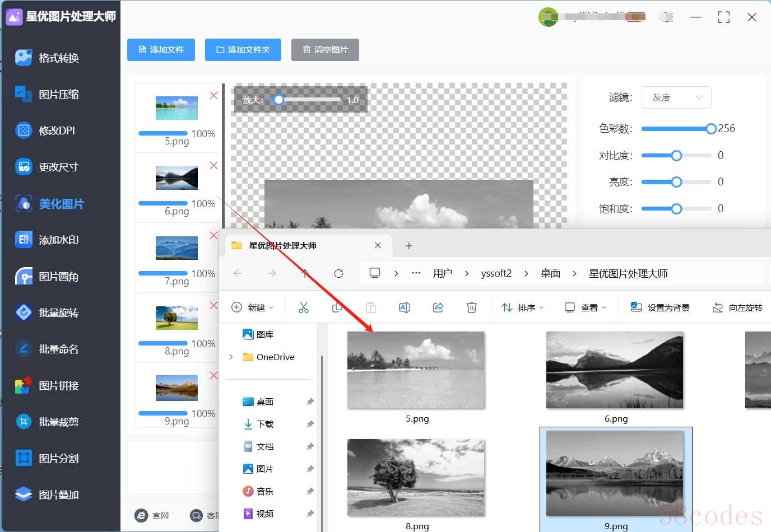Viewport: 771px width, 532px height.
Task: Open 添加水印 watermark tool
Action: pyautogui.click(x=48, y=240)
